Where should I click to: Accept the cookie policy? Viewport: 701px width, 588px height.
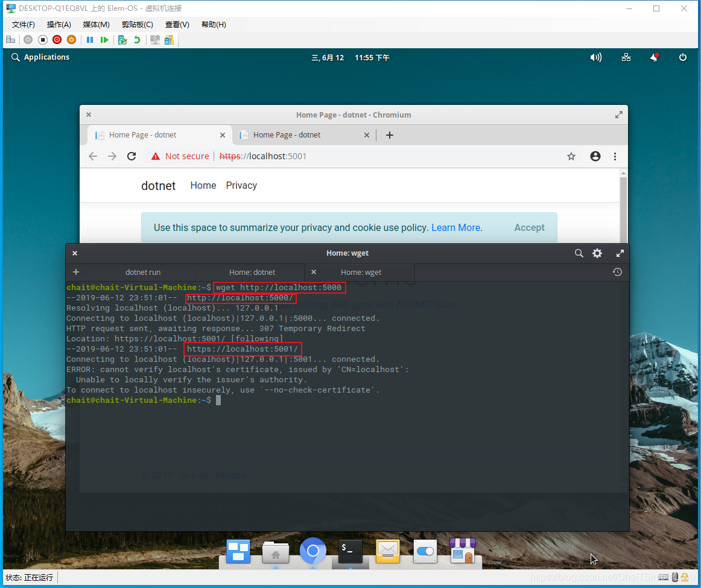tap(529, 228)
